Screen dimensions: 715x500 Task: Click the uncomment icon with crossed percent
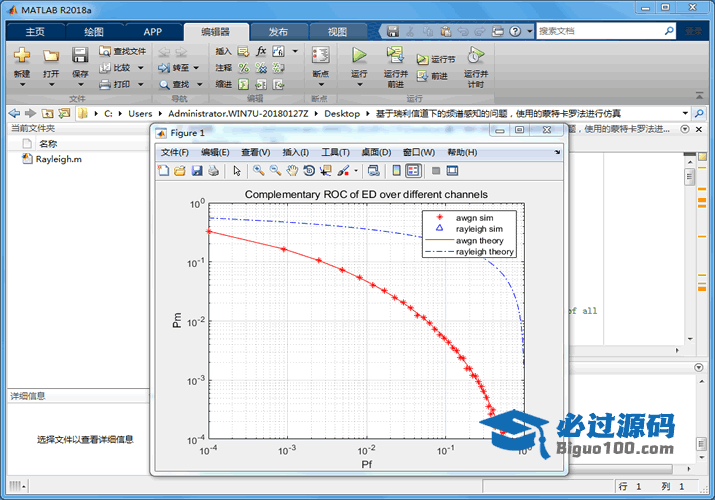click(x=261, y=68)
